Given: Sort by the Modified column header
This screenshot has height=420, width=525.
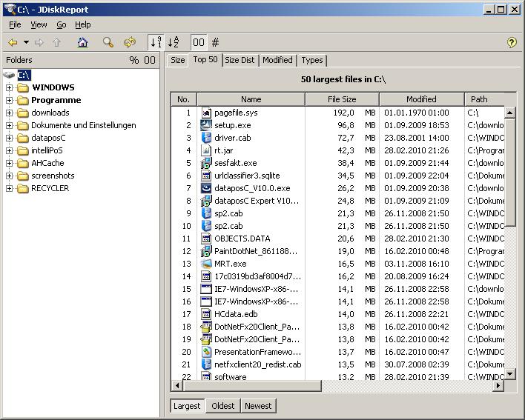Looking at the screenshot, I should (x=421, y=99).
